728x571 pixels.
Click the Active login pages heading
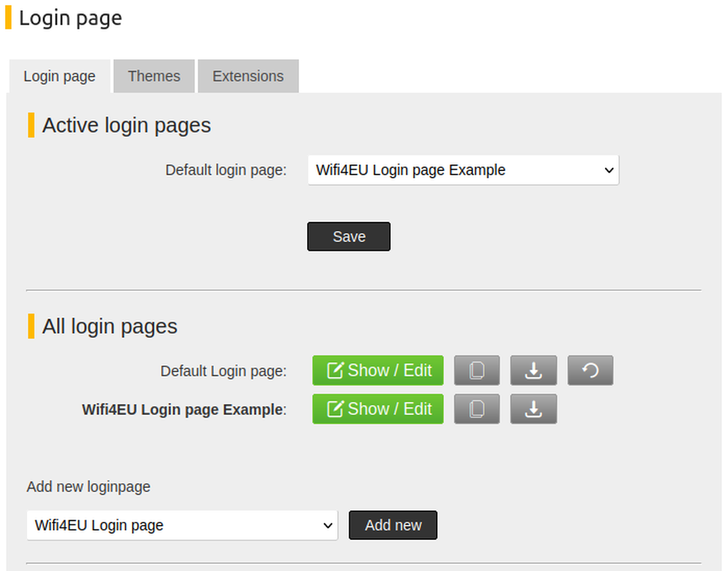coord(126,125)
